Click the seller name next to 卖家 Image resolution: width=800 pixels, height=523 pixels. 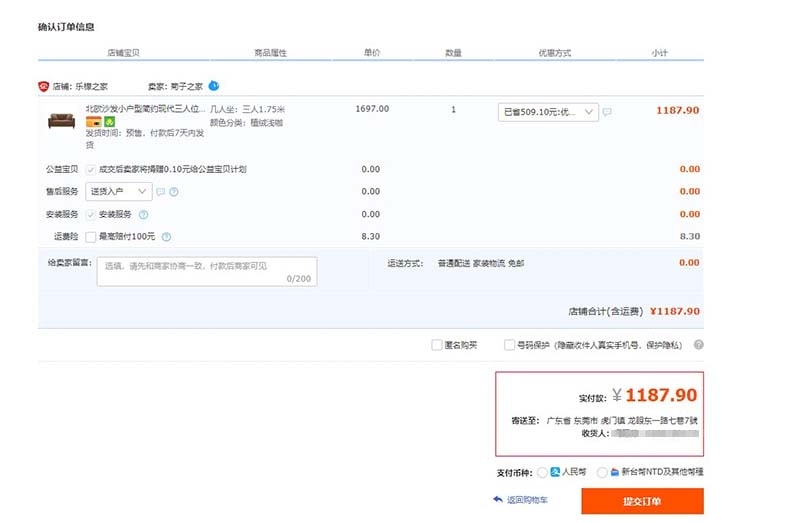click(186, 87)
